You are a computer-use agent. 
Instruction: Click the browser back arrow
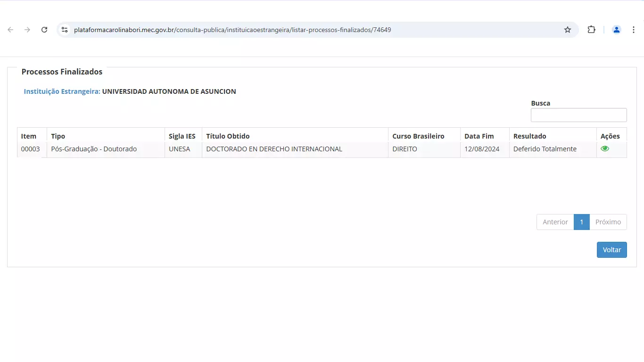pos(10,30)
